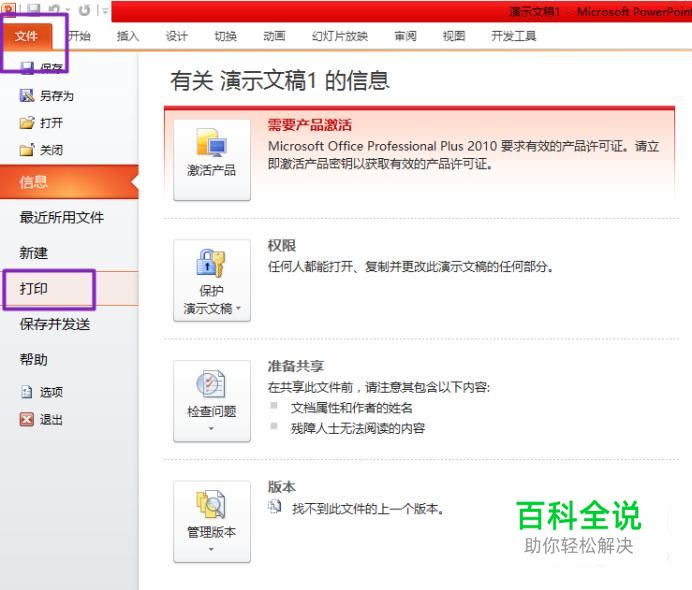This screenshot has height=590, width=692.
Task: Click the undo icon in quick access toolbar
Action: pos(54,9)
